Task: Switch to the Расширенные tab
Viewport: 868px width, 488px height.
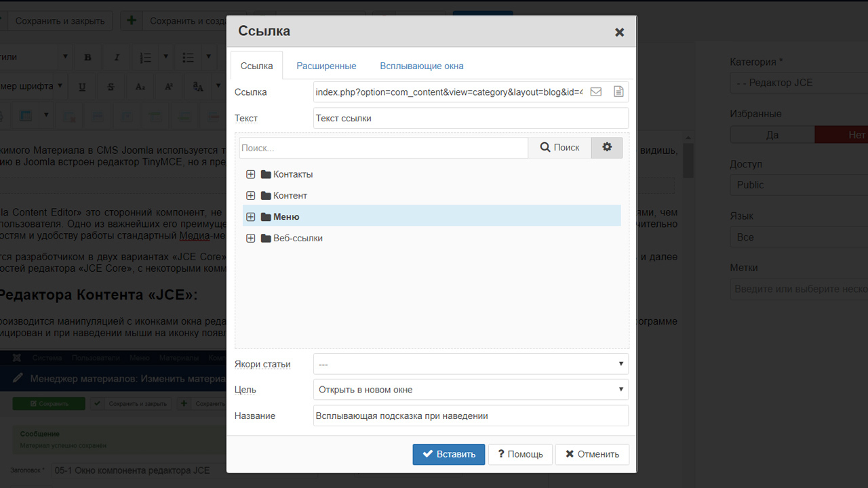Action: click(326, 66)
